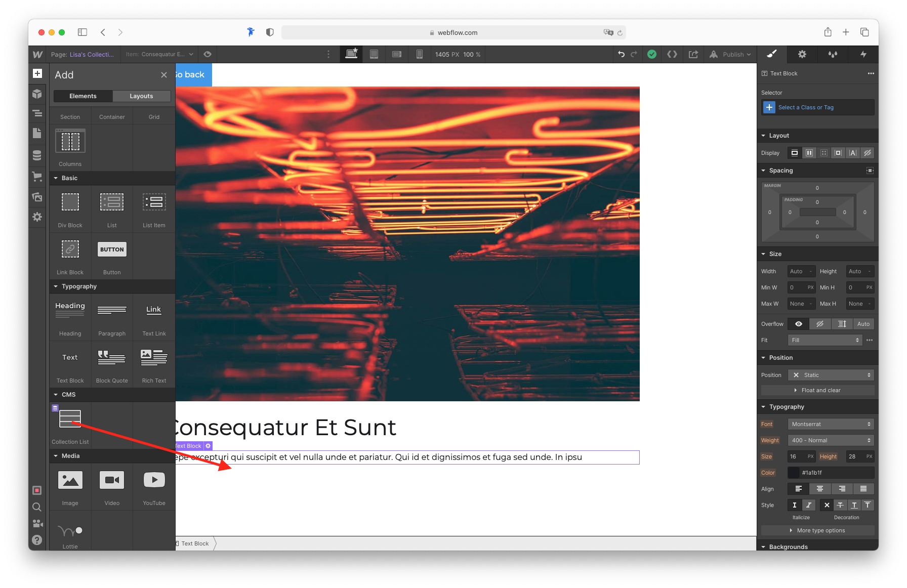Set Display to Flex in Layout
Viewport: 907px width, 588px height.
tap(809, 152)
